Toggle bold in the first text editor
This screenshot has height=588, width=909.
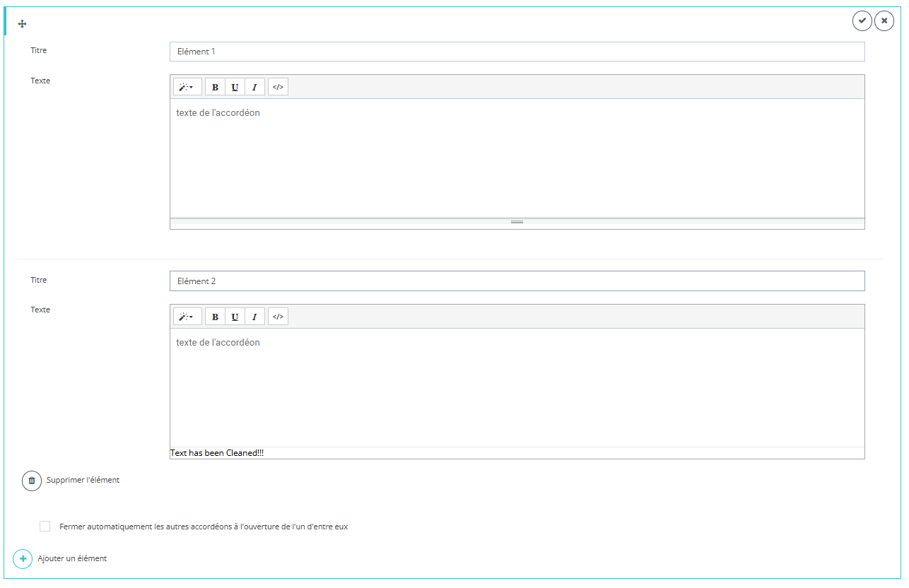215,87
